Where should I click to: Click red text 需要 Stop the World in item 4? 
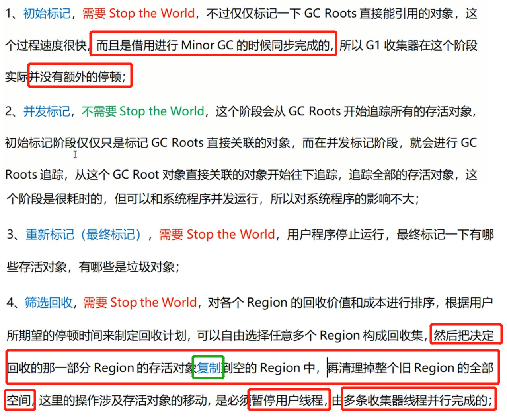point(140,303)
